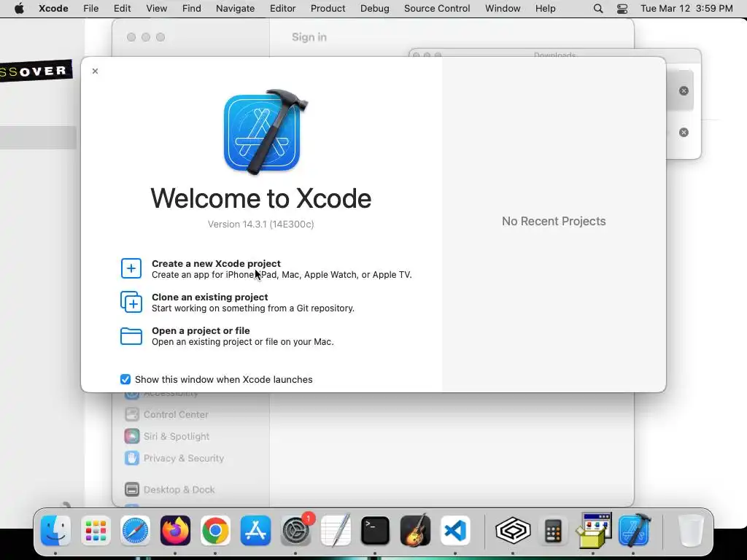This screenshot has width=747, height=560.
Task: Click the package installer icon in Dock
Action: [x=594, y=531]
